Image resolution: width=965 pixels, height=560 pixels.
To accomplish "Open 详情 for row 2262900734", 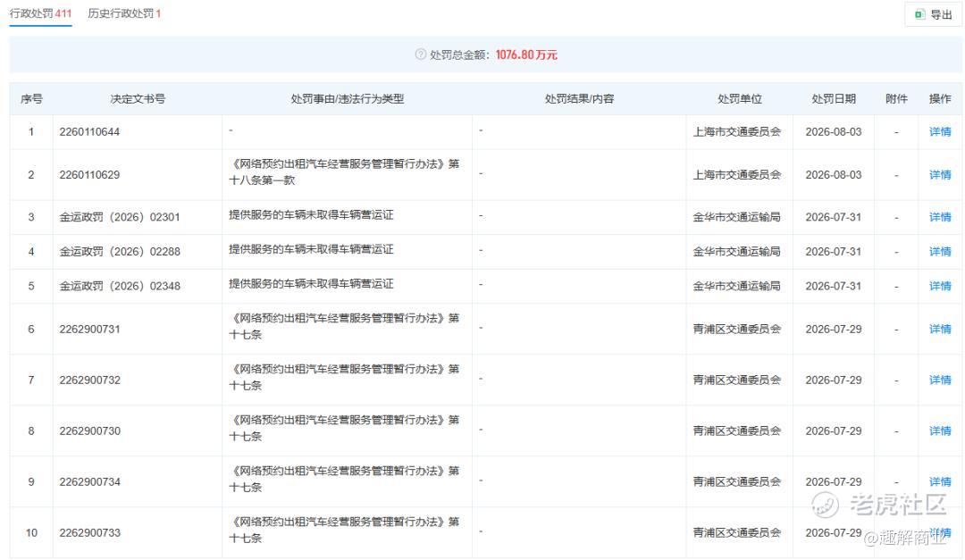I will (x=940, y=481).
